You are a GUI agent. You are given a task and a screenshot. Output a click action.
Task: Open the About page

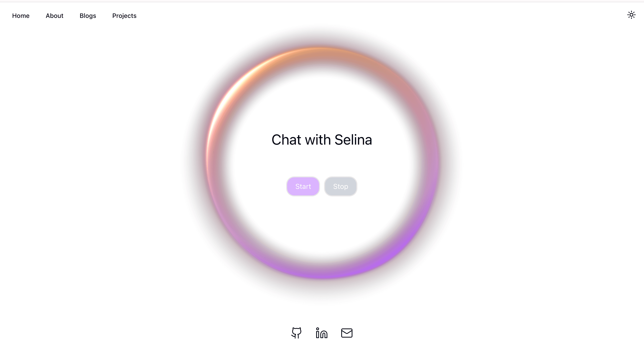[54, 16]
